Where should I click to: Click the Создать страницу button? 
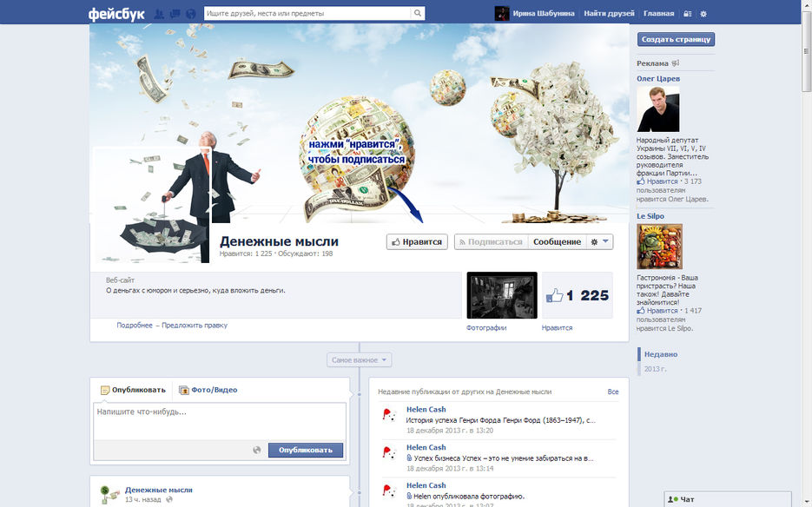[x=676, y=39]
